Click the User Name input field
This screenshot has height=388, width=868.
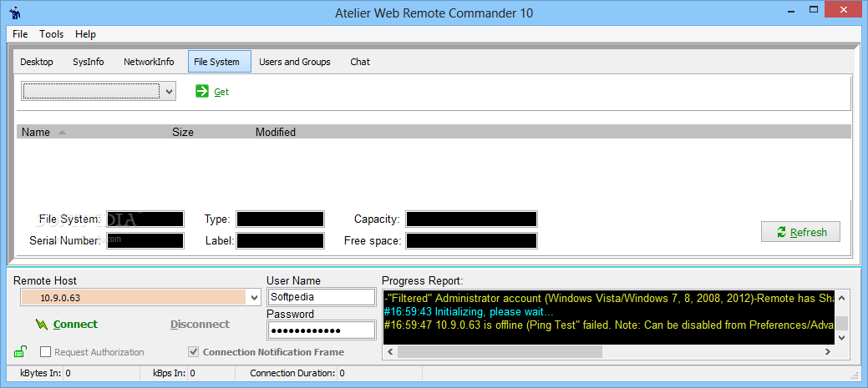[x=321, y=297]
